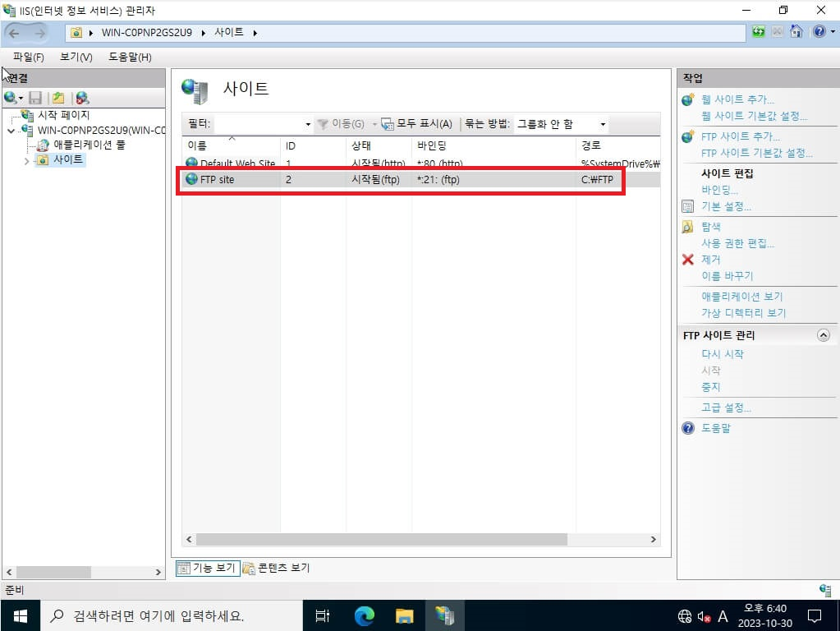Open 가상 디렉터리 보기 link
The width and height of the screenshot is (840, 631).
pyautogui.click(x=744, y=313)
